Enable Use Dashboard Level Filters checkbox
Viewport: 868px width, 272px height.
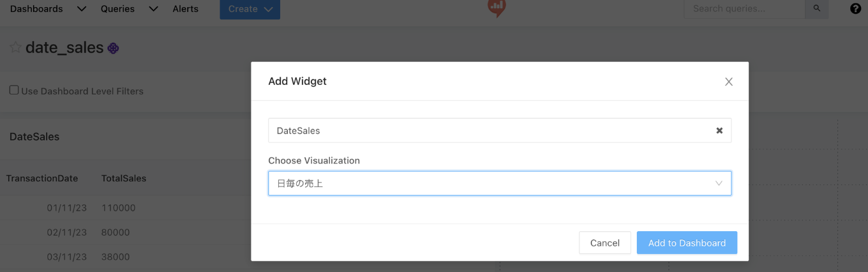14,90
